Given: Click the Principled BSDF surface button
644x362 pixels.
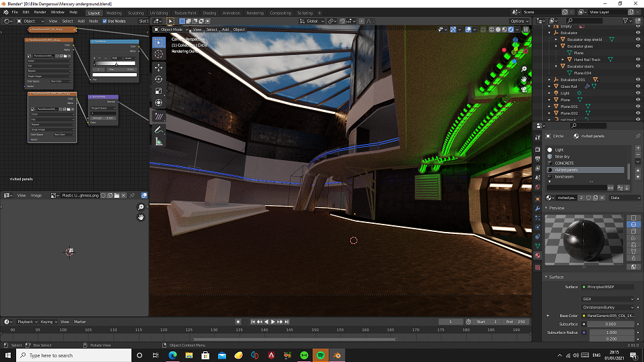Looking at the screenshot, I should [608, 287].
